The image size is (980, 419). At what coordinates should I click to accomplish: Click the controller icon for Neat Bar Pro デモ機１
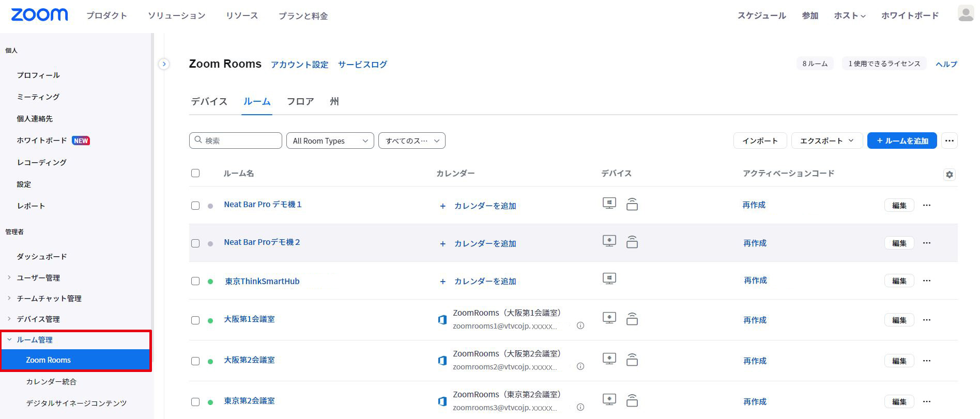(632, 204)
